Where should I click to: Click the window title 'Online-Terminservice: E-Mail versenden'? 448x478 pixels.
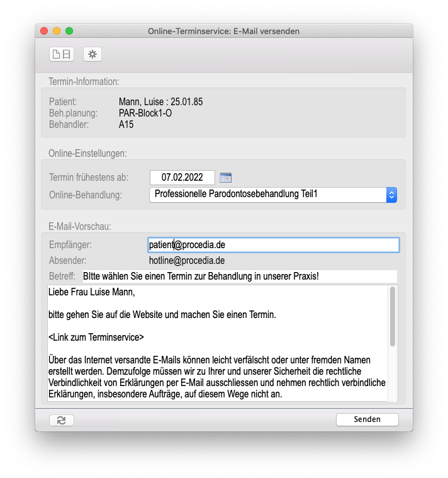click(x=223, y=31)
